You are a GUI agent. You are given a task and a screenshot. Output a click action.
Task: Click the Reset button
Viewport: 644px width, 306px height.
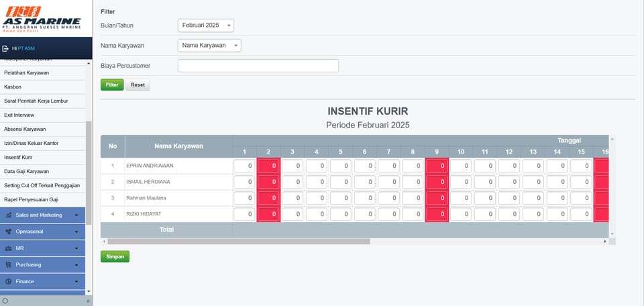pyautogui.click(x=138, y=85)
